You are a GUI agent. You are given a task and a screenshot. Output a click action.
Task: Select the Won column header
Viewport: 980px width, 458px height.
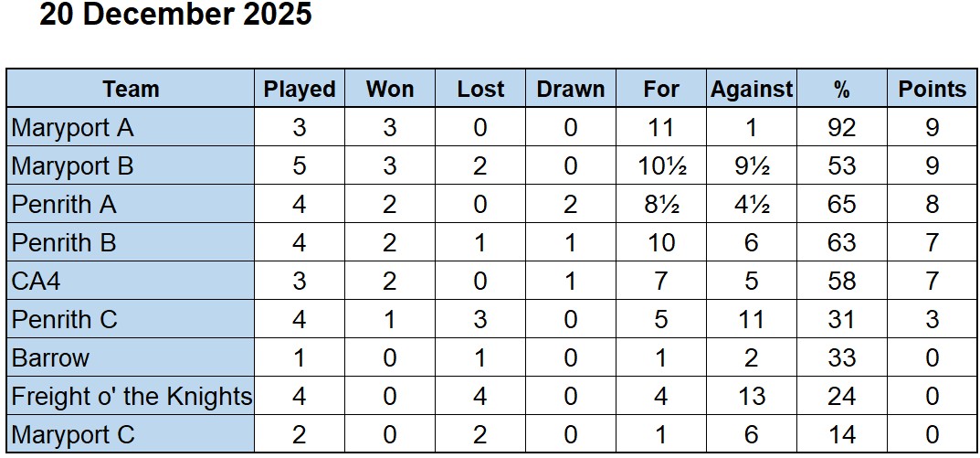390,89
